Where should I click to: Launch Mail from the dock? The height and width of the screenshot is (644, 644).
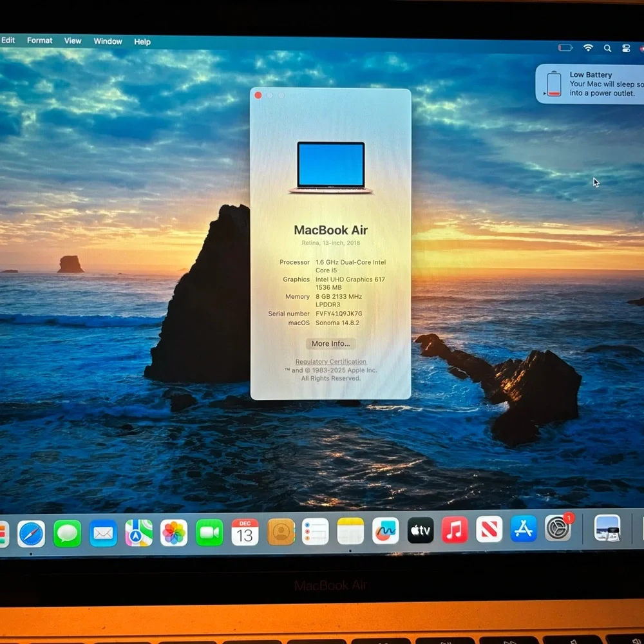(103, 533)
